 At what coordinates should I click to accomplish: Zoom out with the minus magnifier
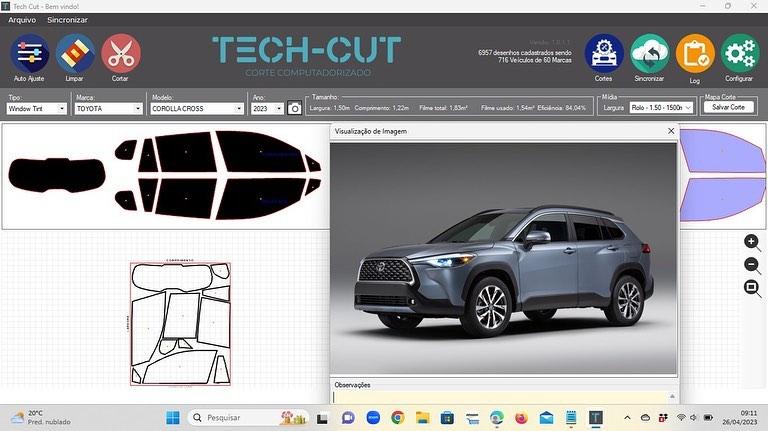pos(752,265)
